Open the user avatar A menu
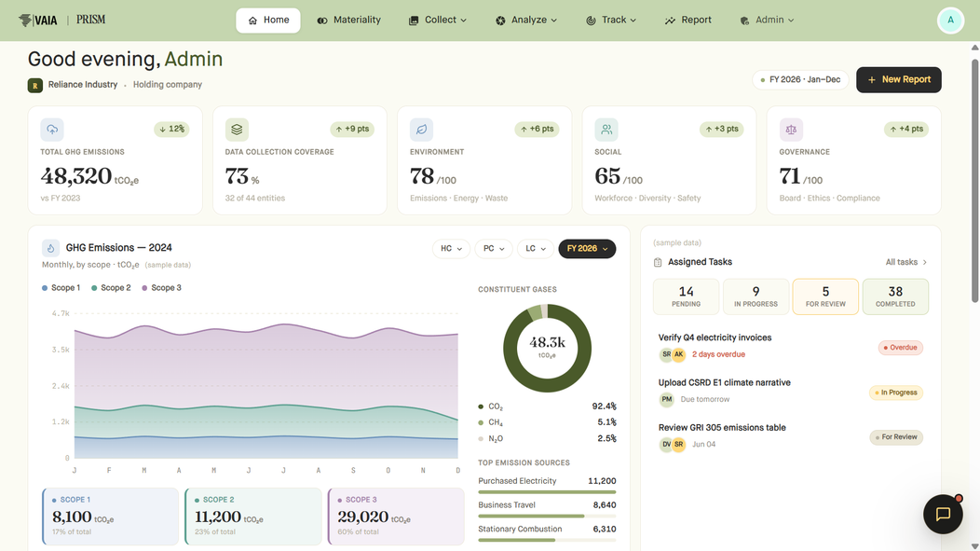This screenshot has height=551, width=980. click(950, 21)
